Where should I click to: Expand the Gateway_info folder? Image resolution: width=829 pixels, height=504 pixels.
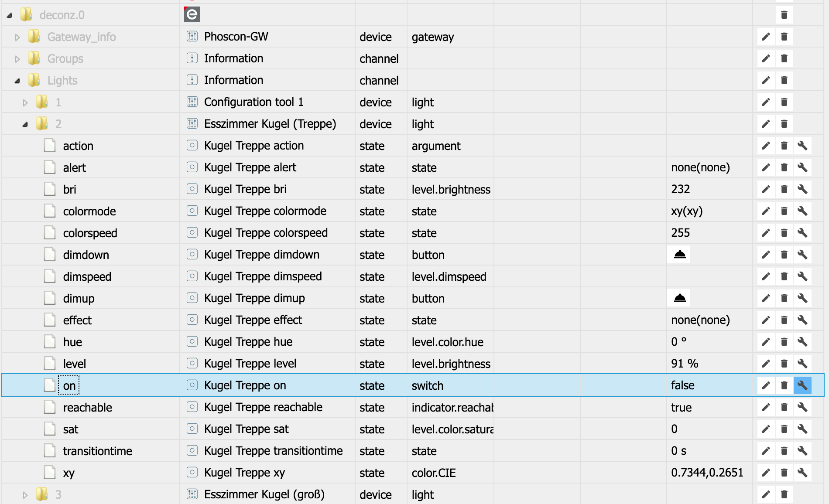(17, 37)
